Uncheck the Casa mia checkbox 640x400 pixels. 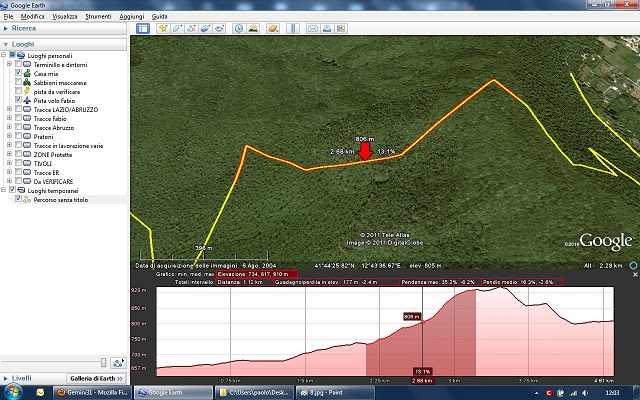pyautogui.click(x=18, y=73)
